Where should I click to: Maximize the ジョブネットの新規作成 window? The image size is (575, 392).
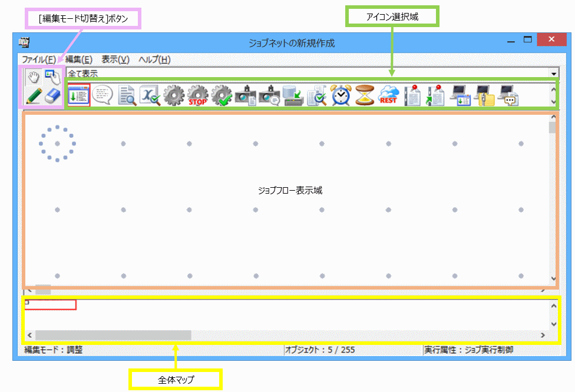[x=528, y=39]
